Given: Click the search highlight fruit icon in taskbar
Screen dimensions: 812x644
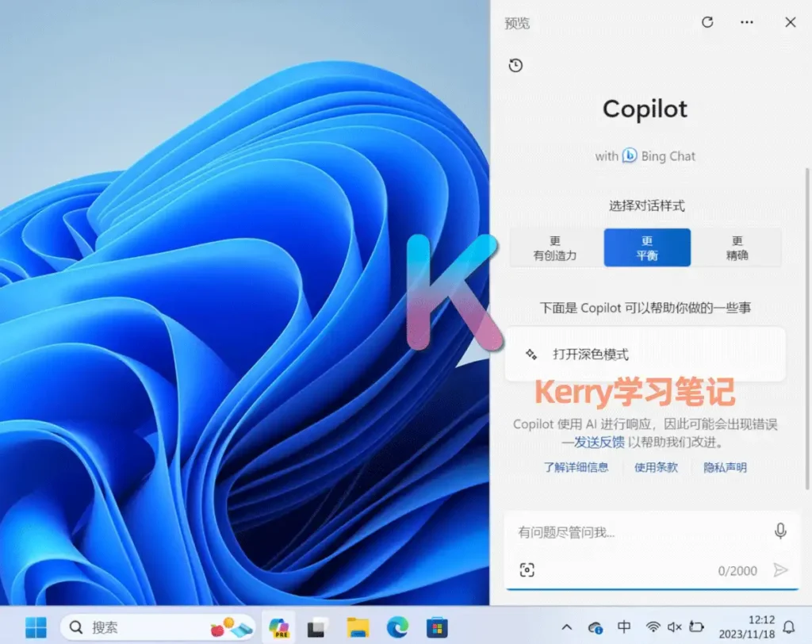Looking at the screenshot, I should (231, 627).
